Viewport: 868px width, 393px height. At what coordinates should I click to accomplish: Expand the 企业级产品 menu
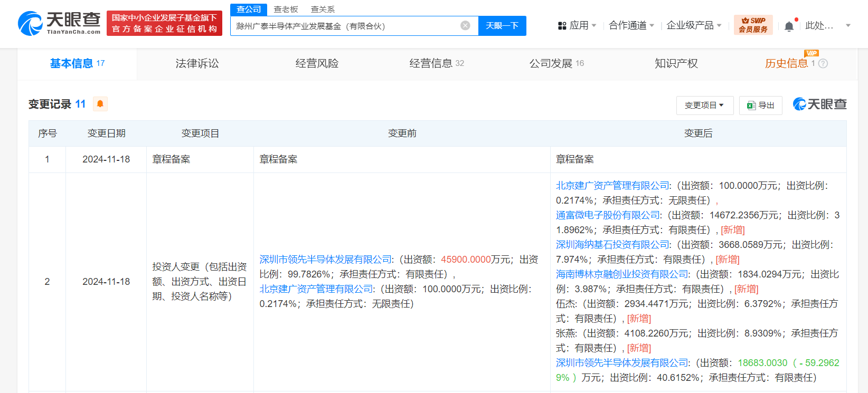click(x=694, y=25)
